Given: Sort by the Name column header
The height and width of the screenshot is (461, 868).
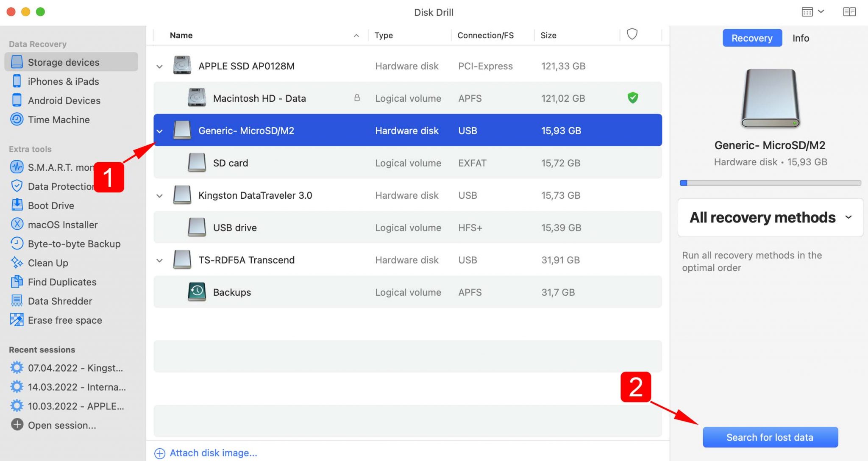Looking at the screenshot, I should point(181,35).
